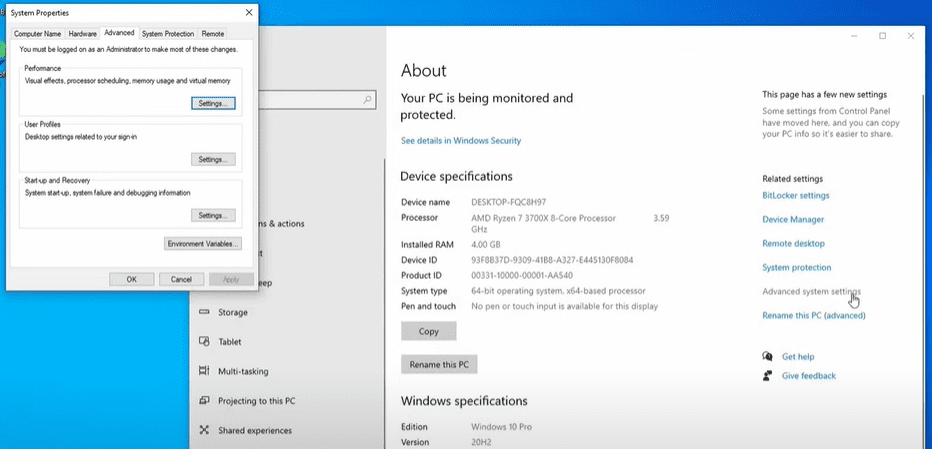Click the Give feedback person icon
The image size is (932, 449).
[767, 376]
